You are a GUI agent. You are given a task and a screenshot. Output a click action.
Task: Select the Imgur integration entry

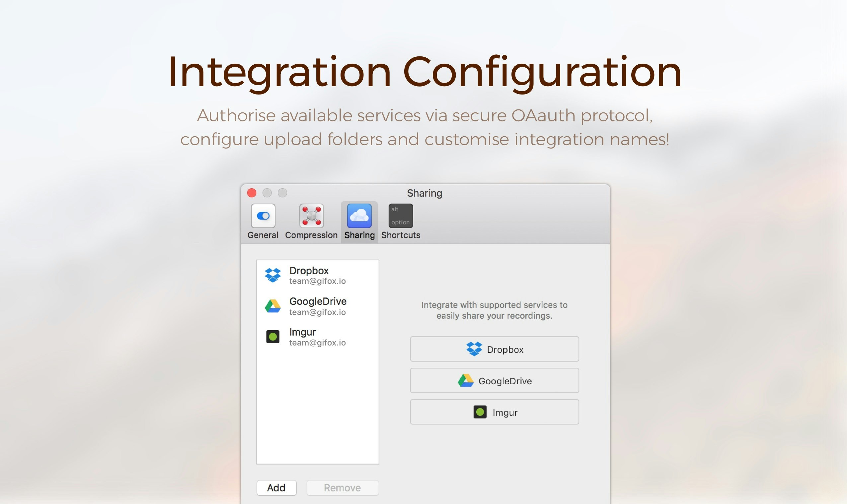click(x=318, y=337)
